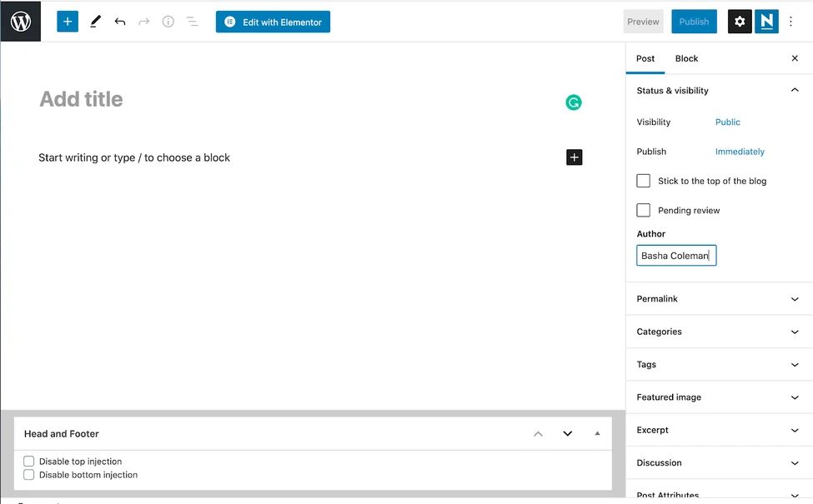Switch to the Block tab
The width and height of the screenshot is (813, 504).
point(686,58)
